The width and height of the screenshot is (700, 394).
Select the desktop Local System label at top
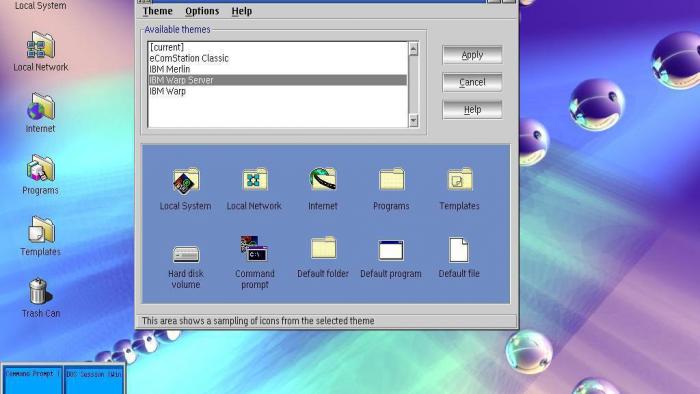[41, 6]
